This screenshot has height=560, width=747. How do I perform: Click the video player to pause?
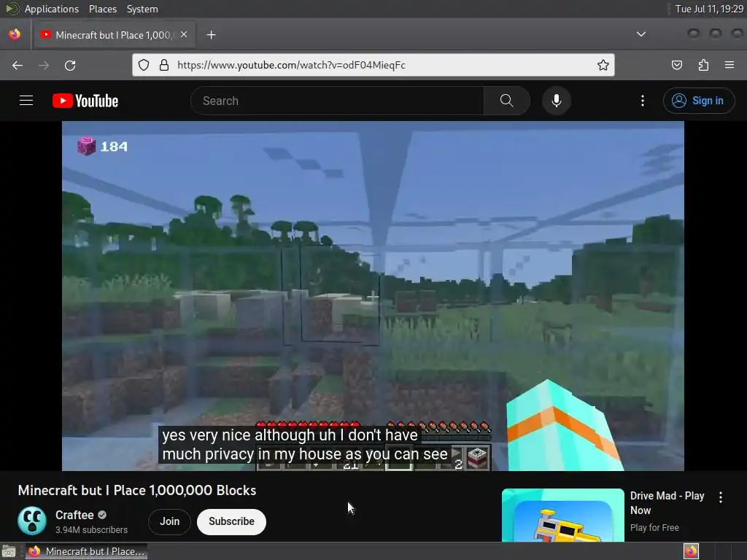[x=373, y=296]
